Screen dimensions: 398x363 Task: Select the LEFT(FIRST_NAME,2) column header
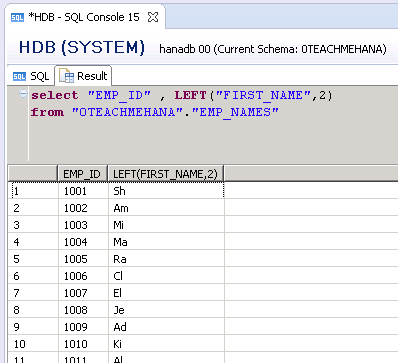point(166,174)
